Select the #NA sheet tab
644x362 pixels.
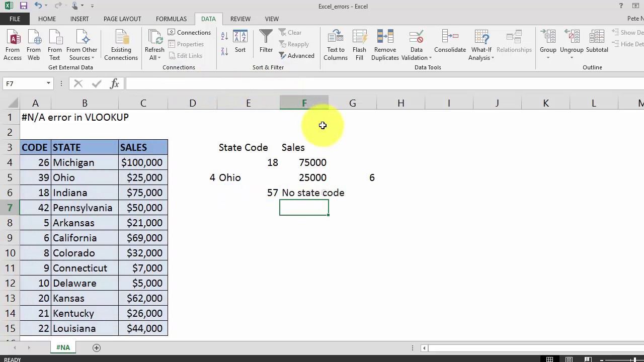pyautogui.click(x=63, y=347)
